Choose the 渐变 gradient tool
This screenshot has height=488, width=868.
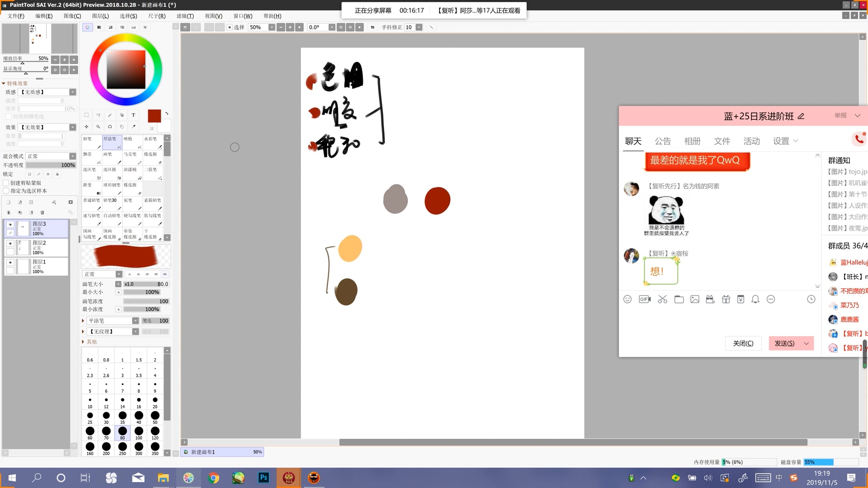tap(92, 188)
